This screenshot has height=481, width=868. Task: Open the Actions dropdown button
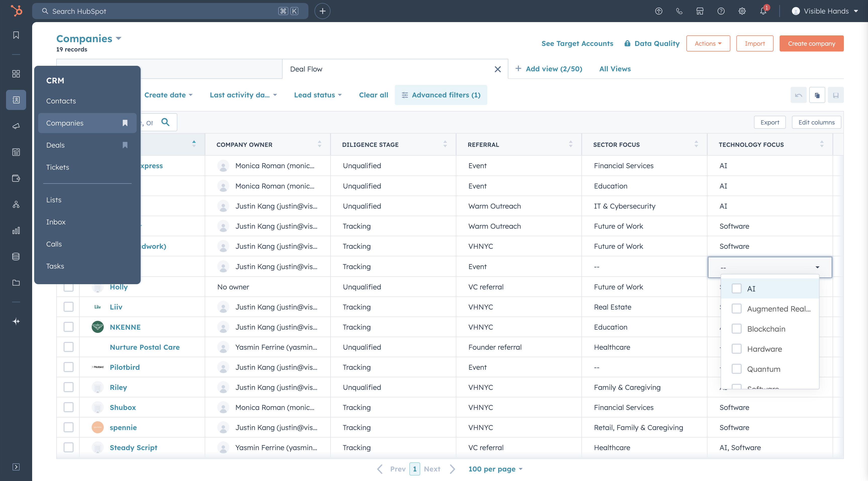tap(708, 43)
